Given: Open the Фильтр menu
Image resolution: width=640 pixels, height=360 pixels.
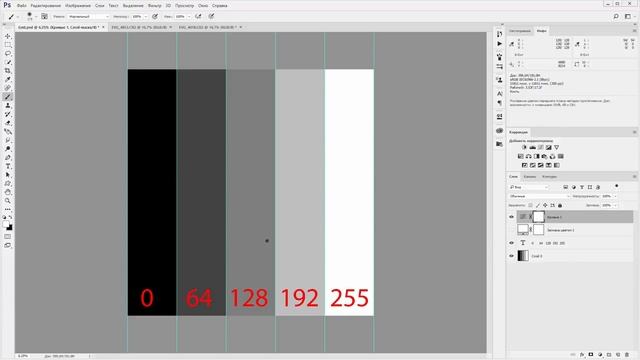Looking at the screenshot, I should (155, 6).
